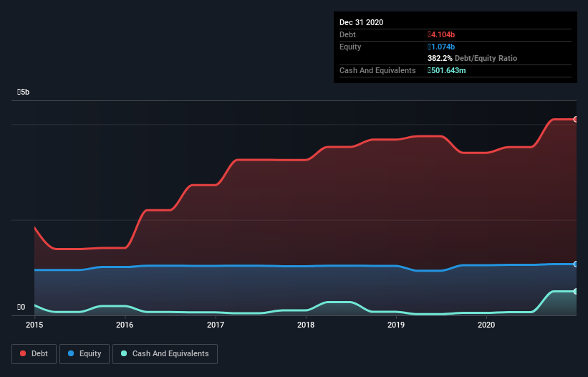
Task: Click the teal Cash And Equivalents legend dot
Action: pyautogui.click(x=124, y=353)
